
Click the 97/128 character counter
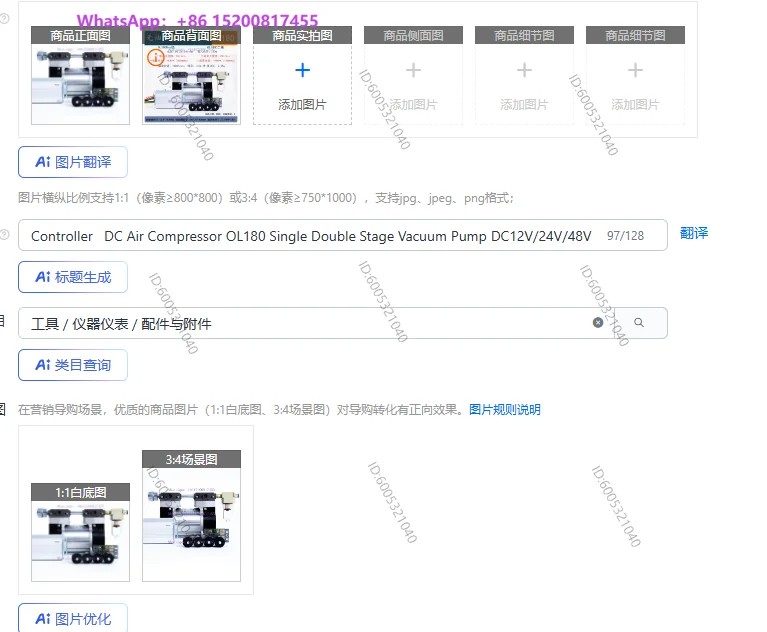[x=625, y=236]
